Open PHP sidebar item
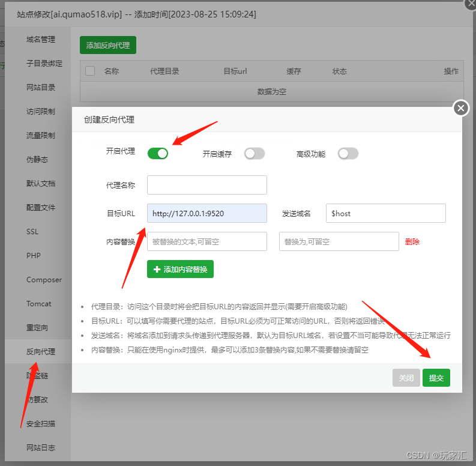This screenshot has height=466, width=476. point(34,255)
